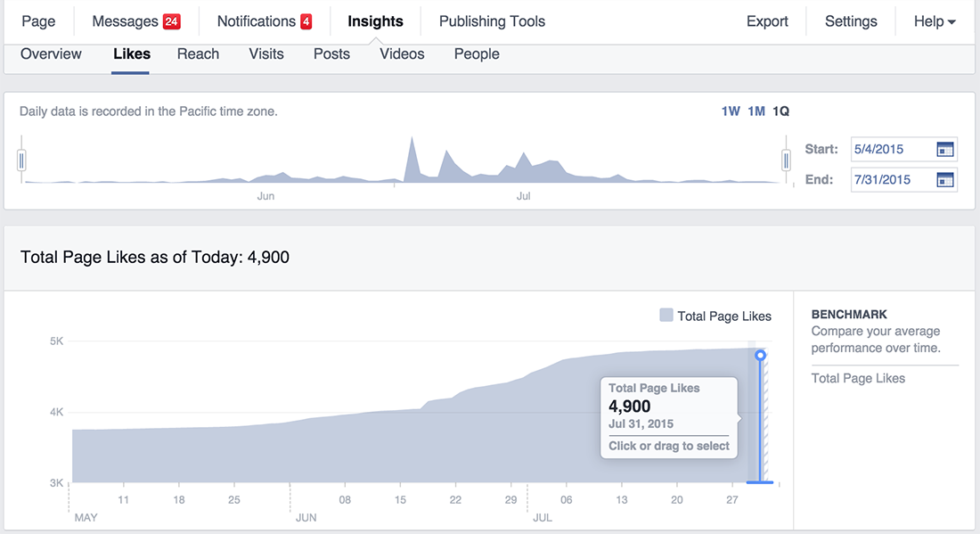Select the right date range slider handle

coord(786,160)
